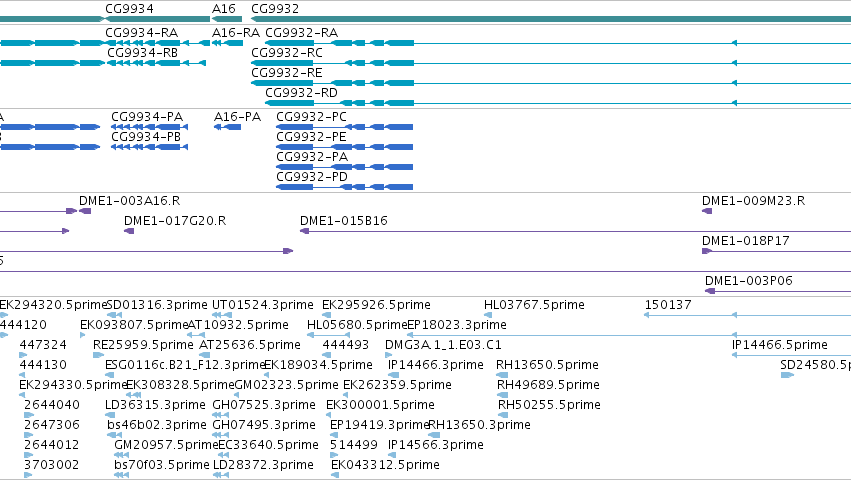This screenshot has height=480, width=851.
Task: Click the DME1-003P06 clone label
Action: point(748,281)
